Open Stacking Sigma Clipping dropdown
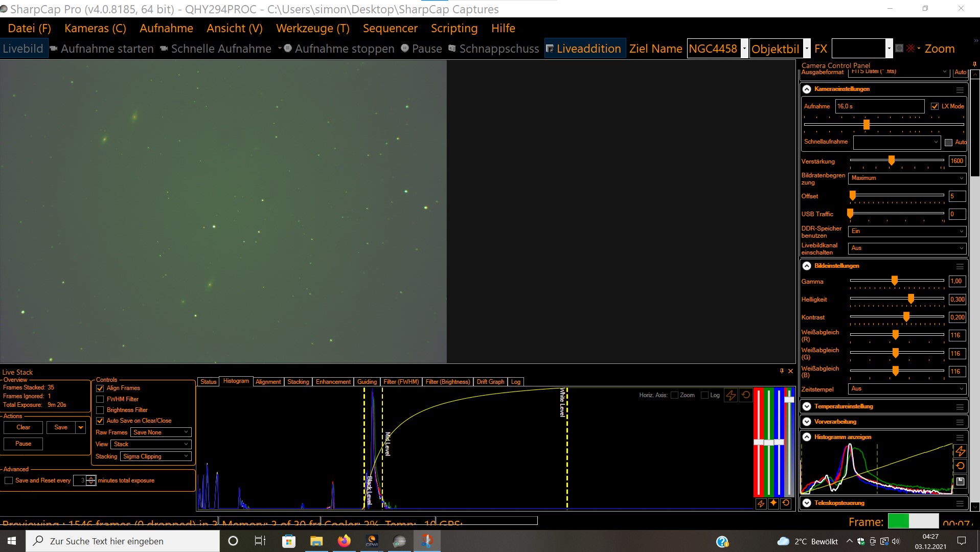980x552 pixels. click(156, 456)
